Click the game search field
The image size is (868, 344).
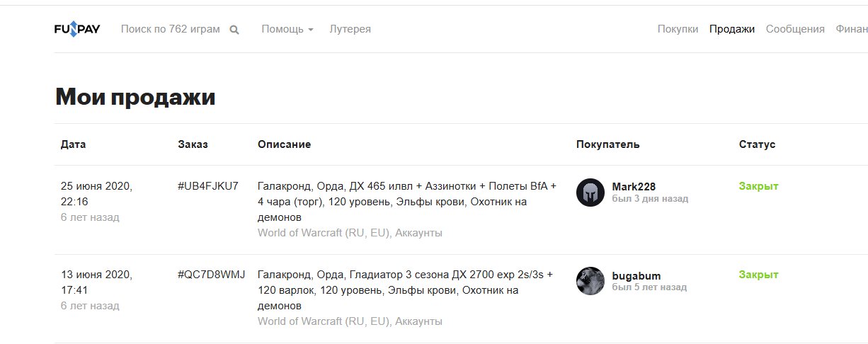tap(170, 29)
